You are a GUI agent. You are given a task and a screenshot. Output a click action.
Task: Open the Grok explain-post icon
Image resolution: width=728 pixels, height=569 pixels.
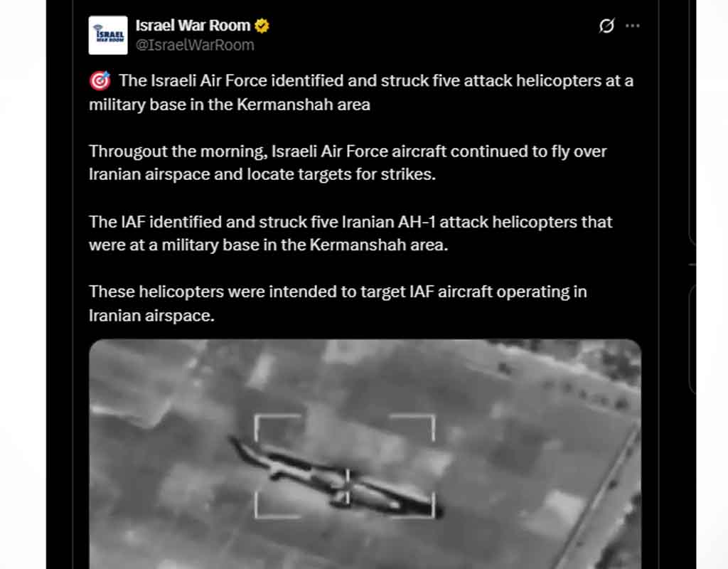coord(606,26)
